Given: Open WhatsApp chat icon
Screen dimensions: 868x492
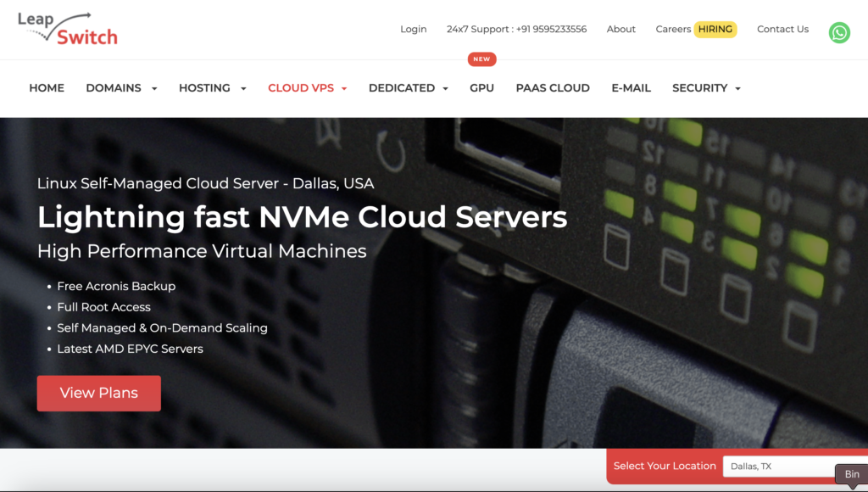Looking at the screenshot, I should [839, 32].
